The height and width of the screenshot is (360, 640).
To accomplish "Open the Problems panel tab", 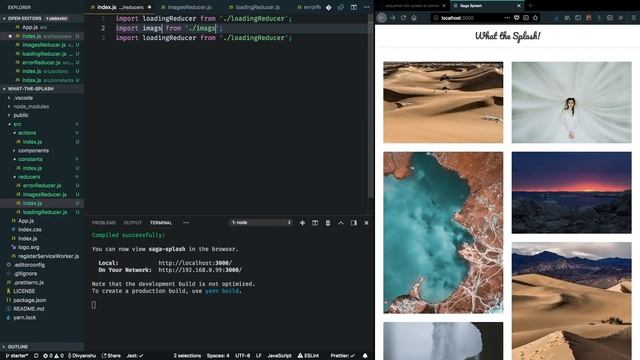I will click(104, 223).
